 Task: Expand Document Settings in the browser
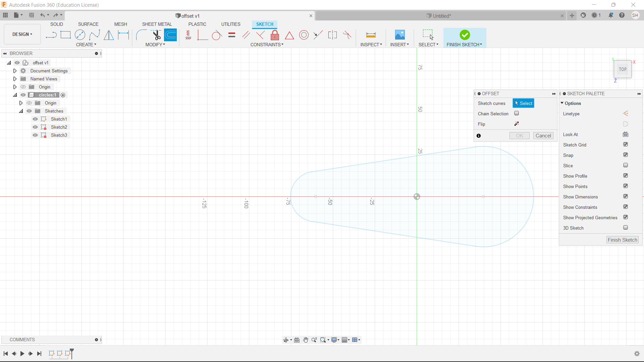(x=15, y=71)
